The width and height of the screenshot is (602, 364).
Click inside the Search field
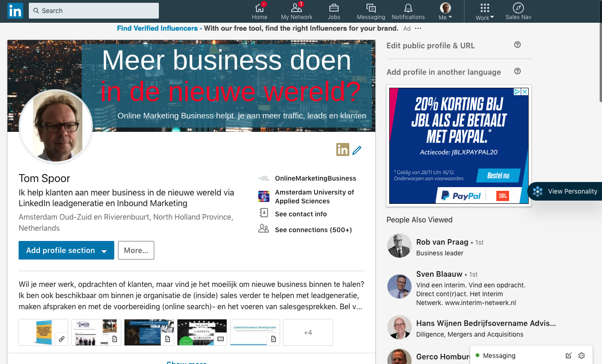pos(93,10)
